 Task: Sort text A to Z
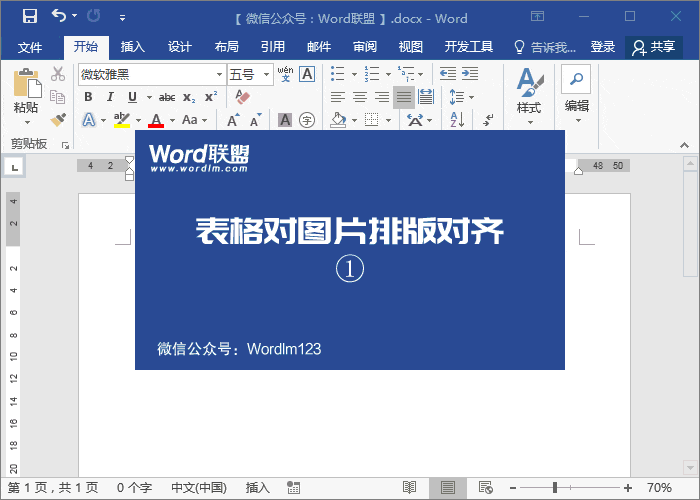pyautogui.click(x=458, y=120)
